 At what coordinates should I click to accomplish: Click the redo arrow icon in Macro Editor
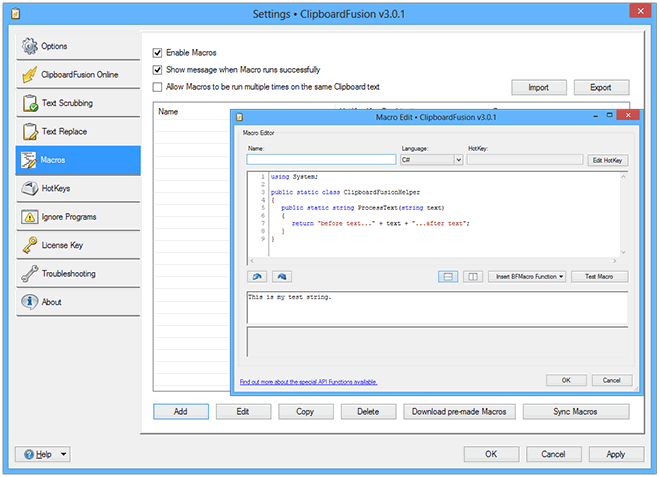[282, 276]
